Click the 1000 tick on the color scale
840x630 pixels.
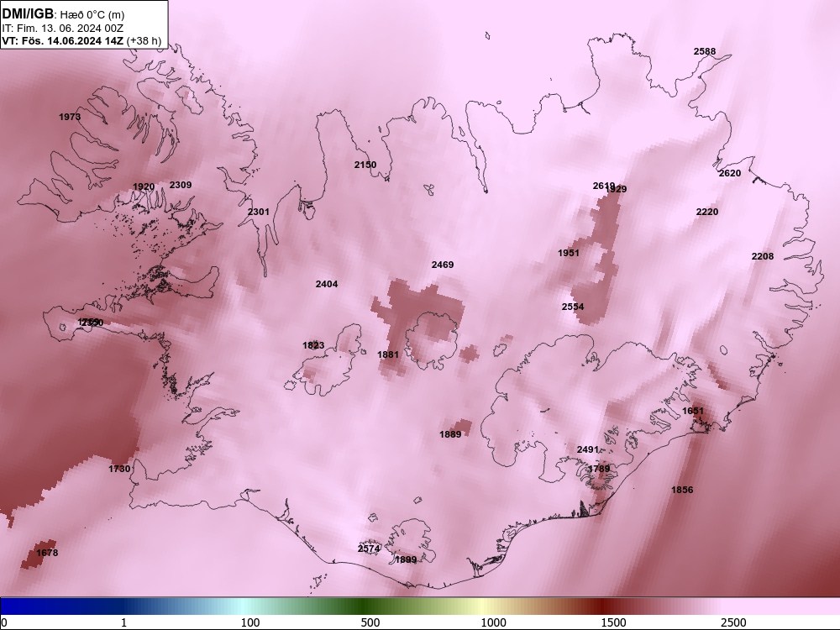[x=493, y=622]
